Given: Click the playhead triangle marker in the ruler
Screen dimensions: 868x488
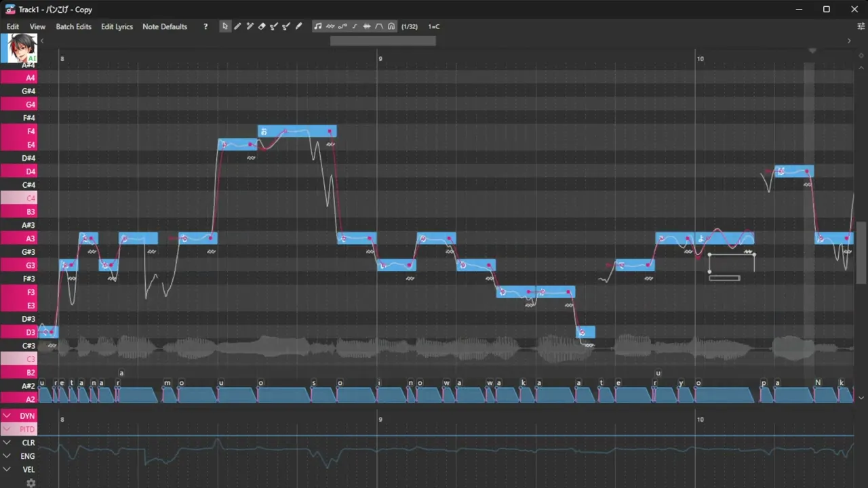Looking at the screenshot, I should [x=812, y=51].
